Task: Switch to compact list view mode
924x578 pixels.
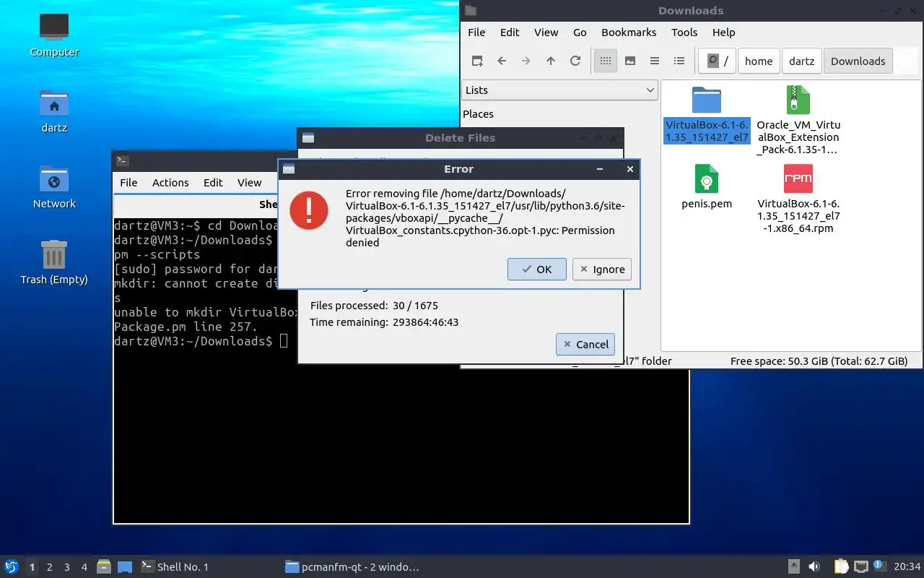Action: click(655, 61)
